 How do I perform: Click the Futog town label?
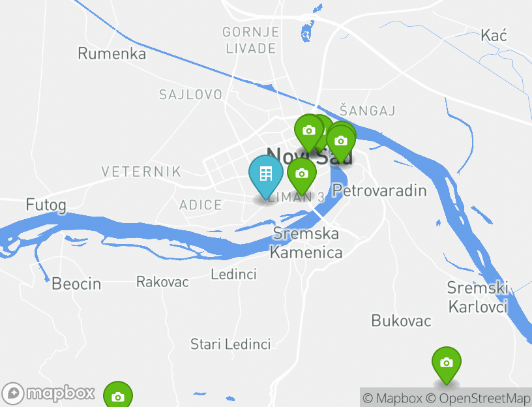[x=46, y=205]
